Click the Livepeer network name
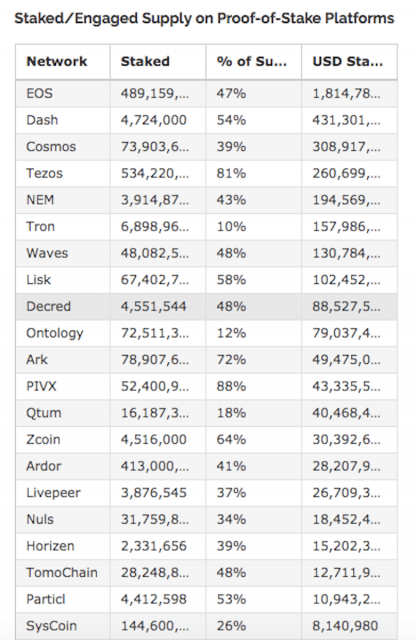The width and height of the screenshot is (416, 640). [x=53, y=493]
